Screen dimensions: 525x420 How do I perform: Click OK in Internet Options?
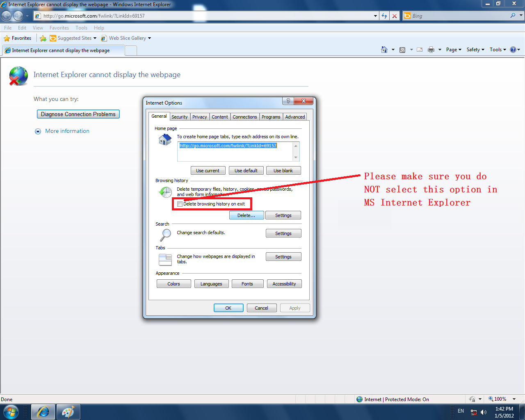[x=228, y=308]
